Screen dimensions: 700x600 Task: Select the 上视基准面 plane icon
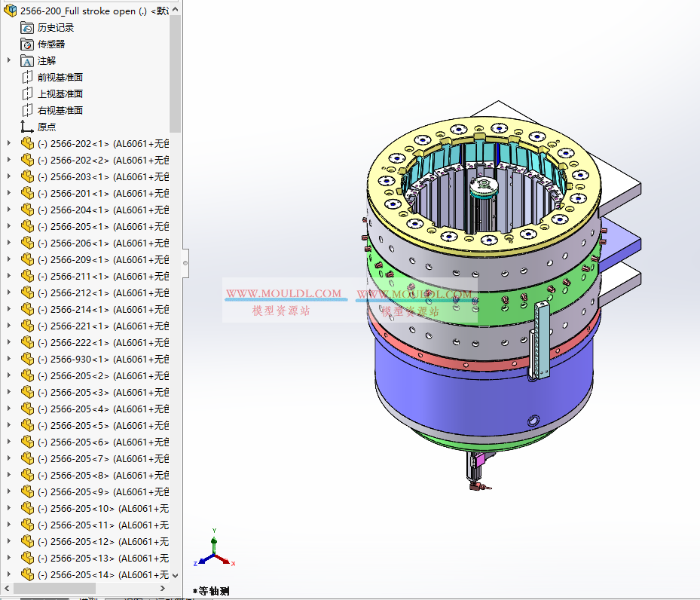point(27,94)
